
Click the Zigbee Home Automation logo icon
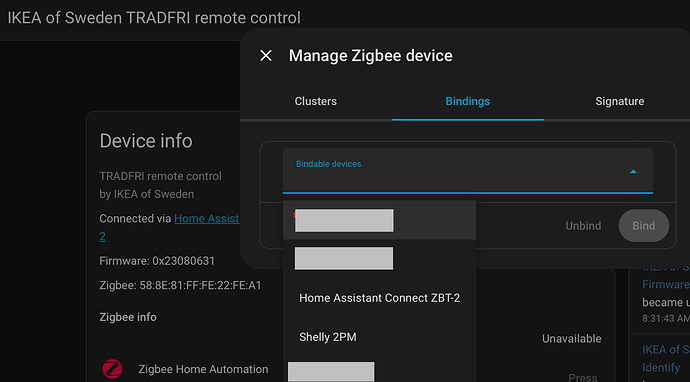[112, 369]
